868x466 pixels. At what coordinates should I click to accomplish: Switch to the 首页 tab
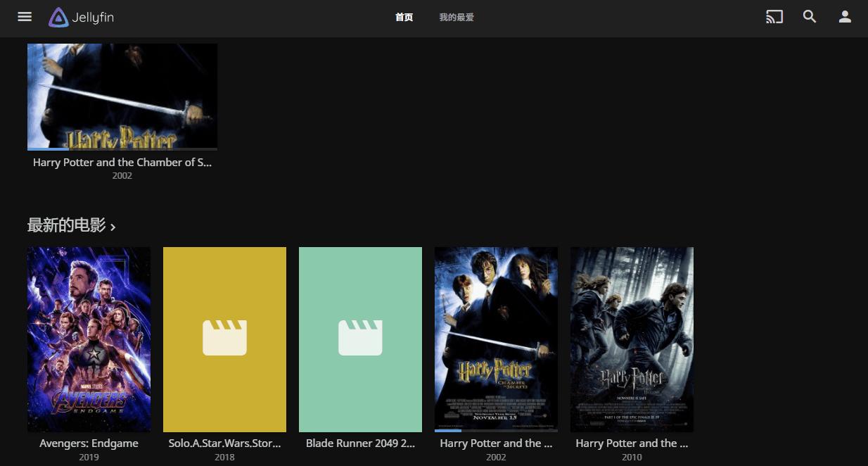point(404,18)
